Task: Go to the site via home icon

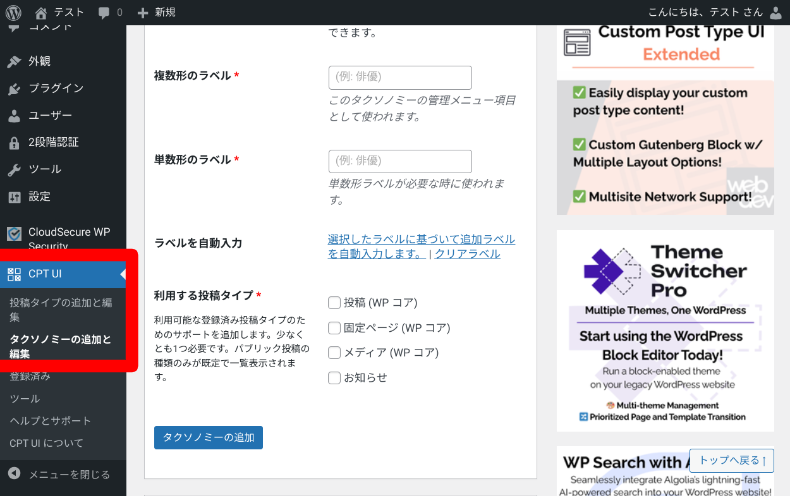Action: [41, 13]
